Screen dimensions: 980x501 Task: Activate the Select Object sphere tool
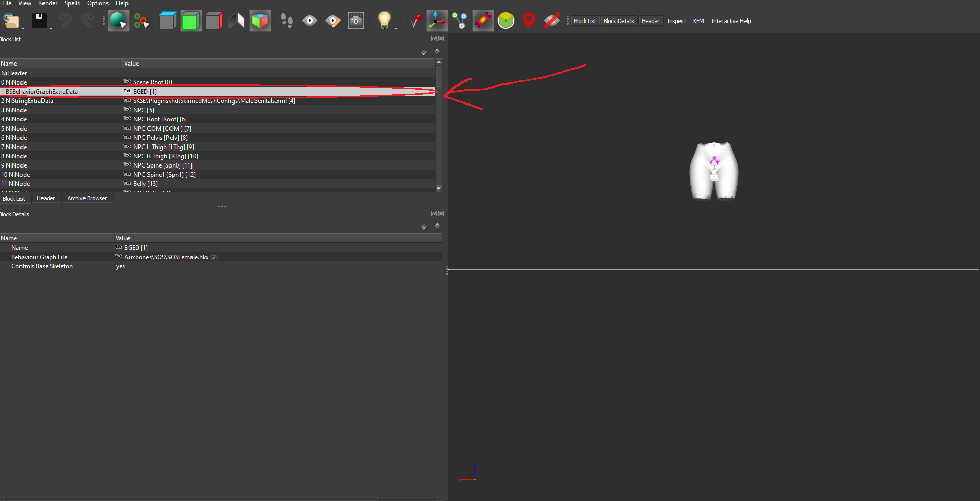(x=118, y=21)
